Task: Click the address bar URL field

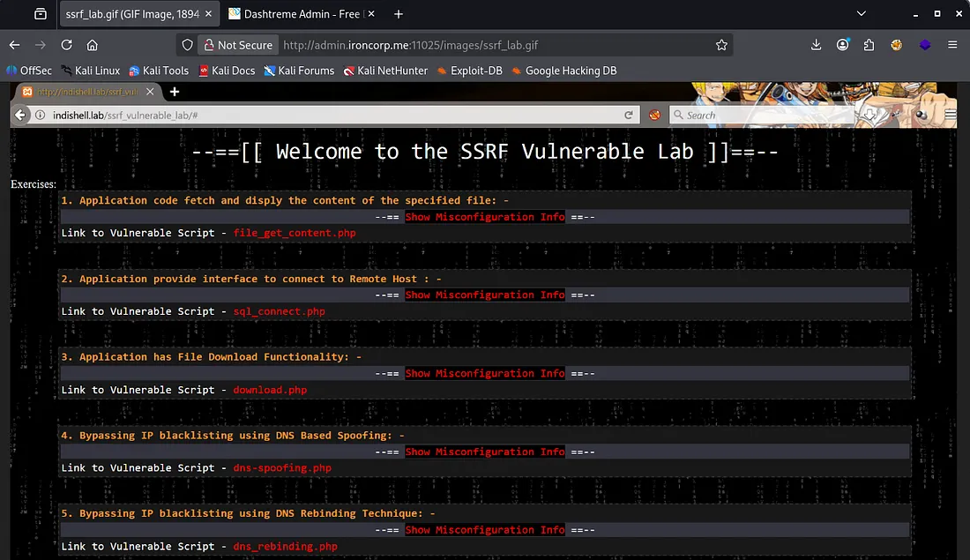Action: pyautogui.click(x=494, y=45)
